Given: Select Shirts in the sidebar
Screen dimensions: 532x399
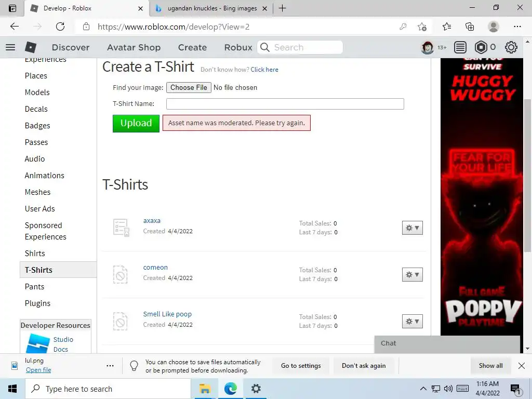Looking at the screenshot, I should (35, 254).
